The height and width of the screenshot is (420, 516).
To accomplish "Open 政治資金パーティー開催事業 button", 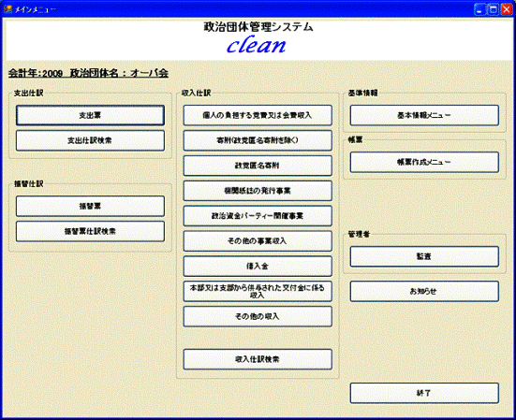I will click(x=258, y=216).
